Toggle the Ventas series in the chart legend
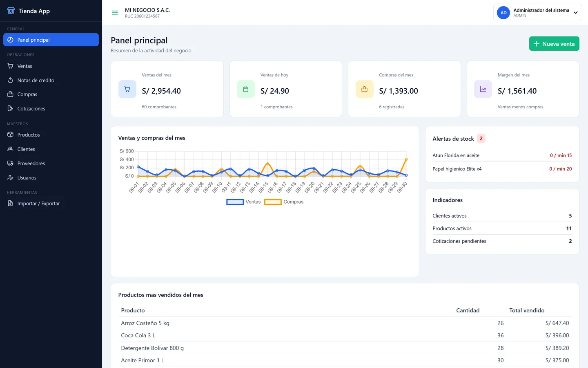 pos(244,202)
